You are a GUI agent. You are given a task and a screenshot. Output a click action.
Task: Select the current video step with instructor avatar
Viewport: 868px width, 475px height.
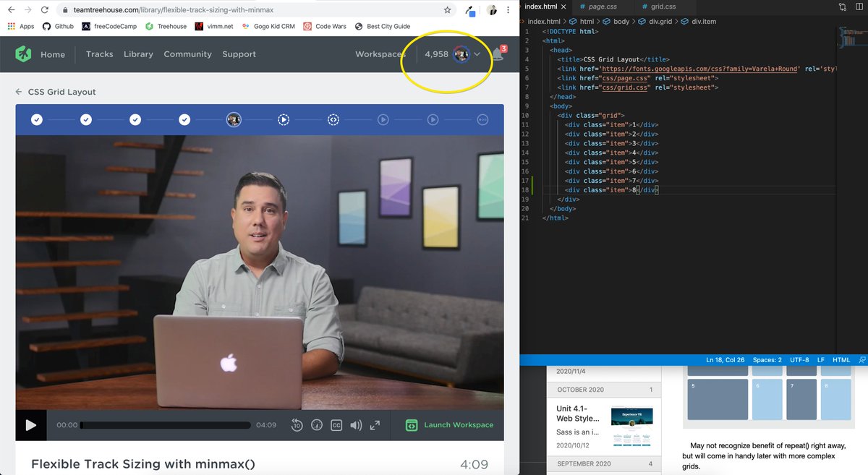pyautogui.click(x=234, y=119)
